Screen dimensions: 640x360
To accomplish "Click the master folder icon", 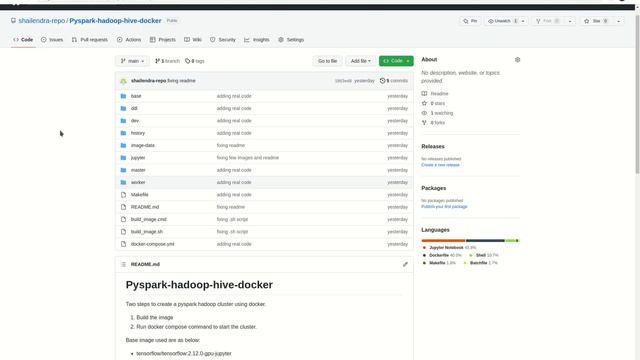I will pyautogui.click(x=123, y=170).
